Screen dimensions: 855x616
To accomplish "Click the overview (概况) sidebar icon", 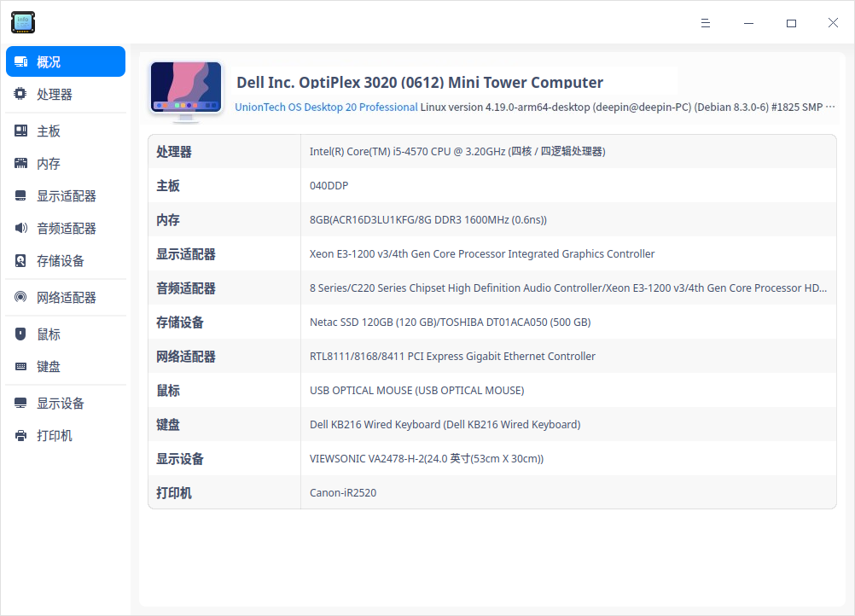I will tap(20, 61).
